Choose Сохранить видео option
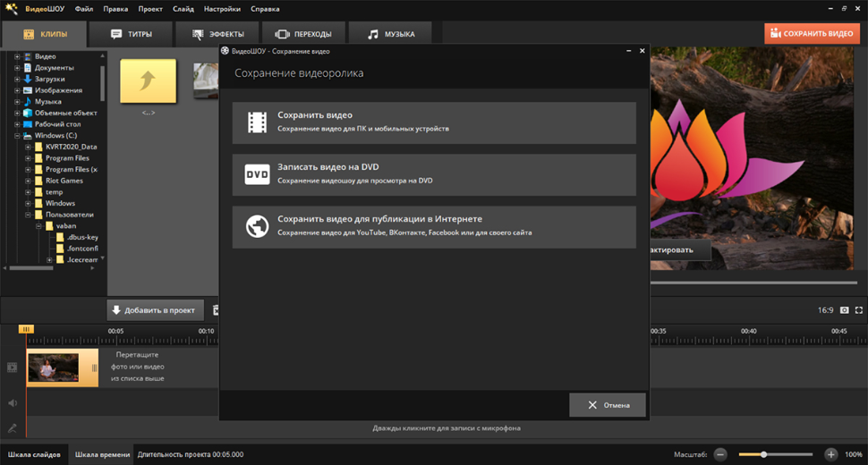 click(434, 123)
